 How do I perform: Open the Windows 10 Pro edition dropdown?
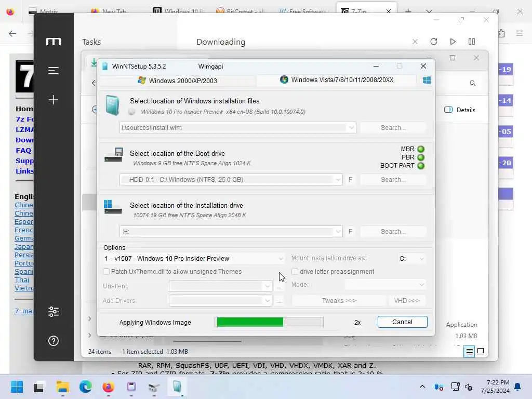coord(194,259)
